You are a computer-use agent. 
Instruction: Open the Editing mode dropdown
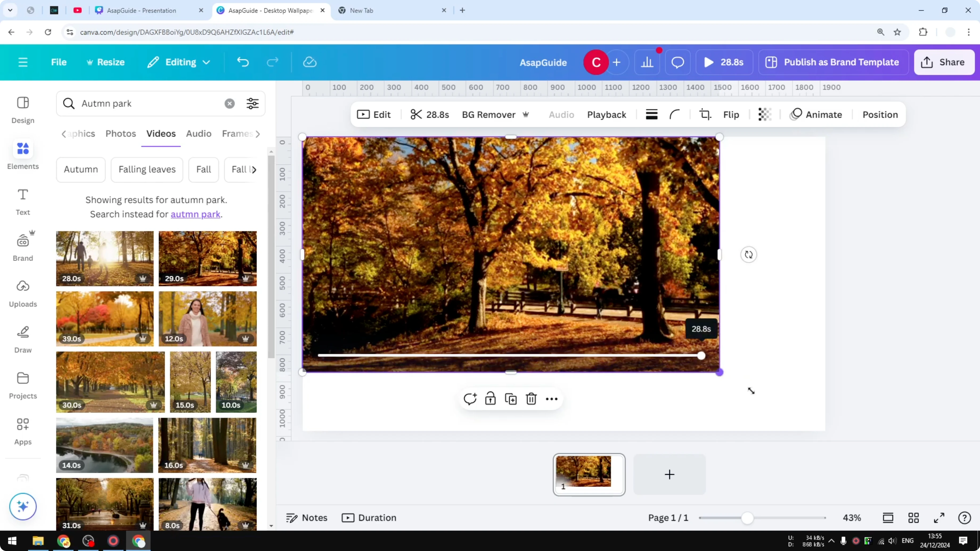pyautogui.click(x=178, y=62)
